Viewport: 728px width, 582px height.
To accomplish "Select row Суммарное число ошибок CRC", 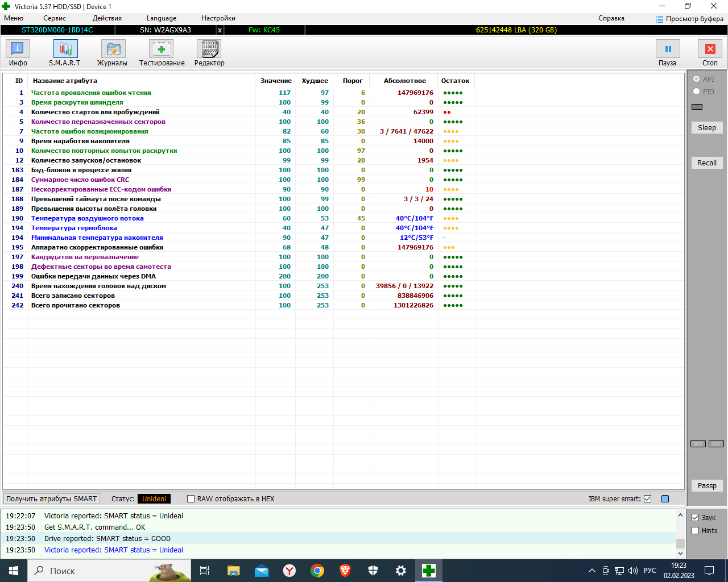I will coord(344,180).
